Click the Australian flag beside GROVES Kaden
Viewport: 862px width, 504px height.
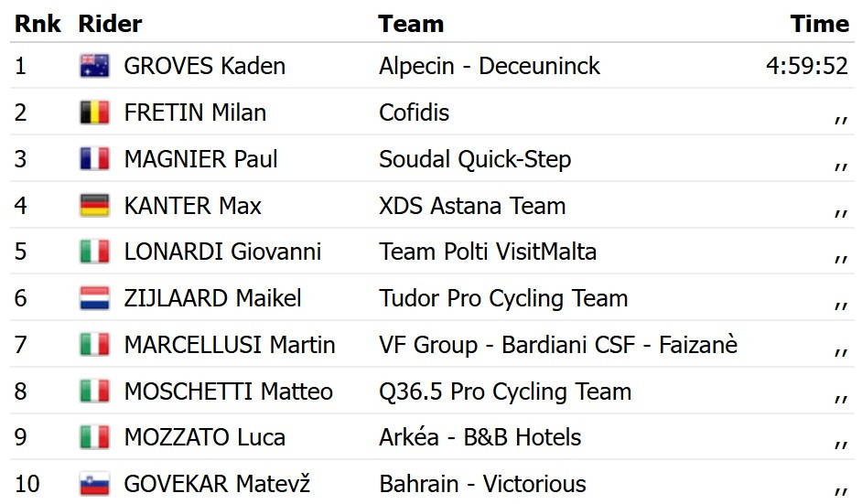click(x=94, y=67)
